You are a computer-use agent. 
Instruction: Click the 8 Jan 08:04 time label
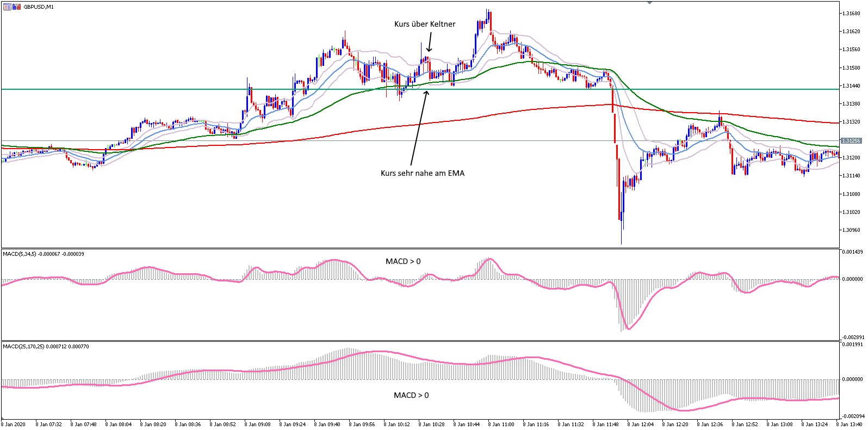coord(119,424)
